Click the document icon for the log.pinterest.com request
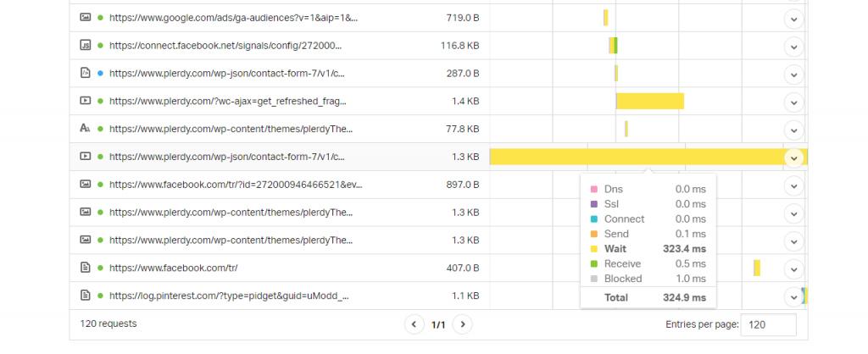The width and height of the screenshot is (868, 354). [85, 296]
